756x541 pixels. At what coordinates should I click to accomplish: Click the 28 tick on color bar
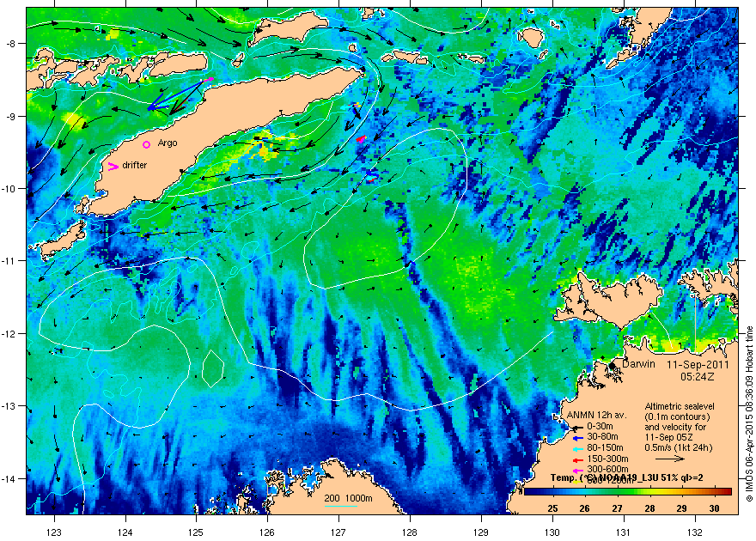[649, 508]
